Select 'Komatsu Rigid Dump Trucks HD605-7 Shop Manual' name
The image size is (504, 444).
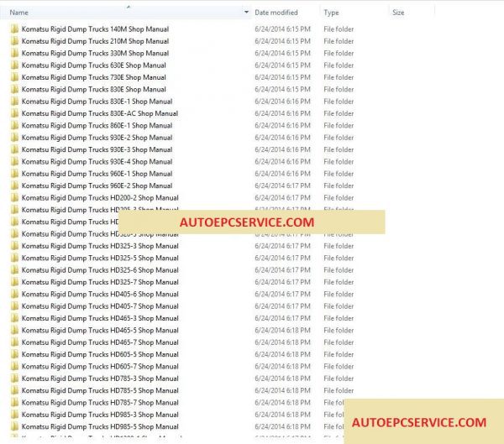[x=100, y=367]
